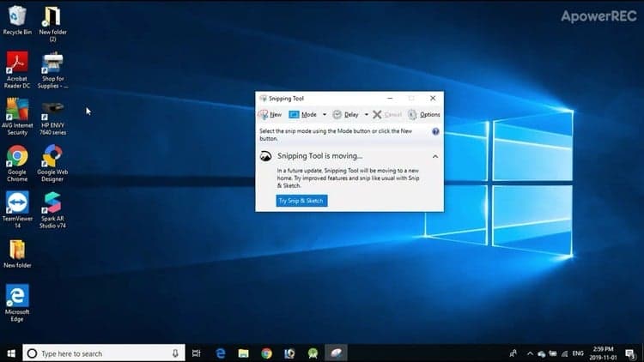Image resolution: width=644 pixels, height=362 pixels.
Task: Click the ENG language indicator
Action: pyautogui.click(x=578, y=353)
